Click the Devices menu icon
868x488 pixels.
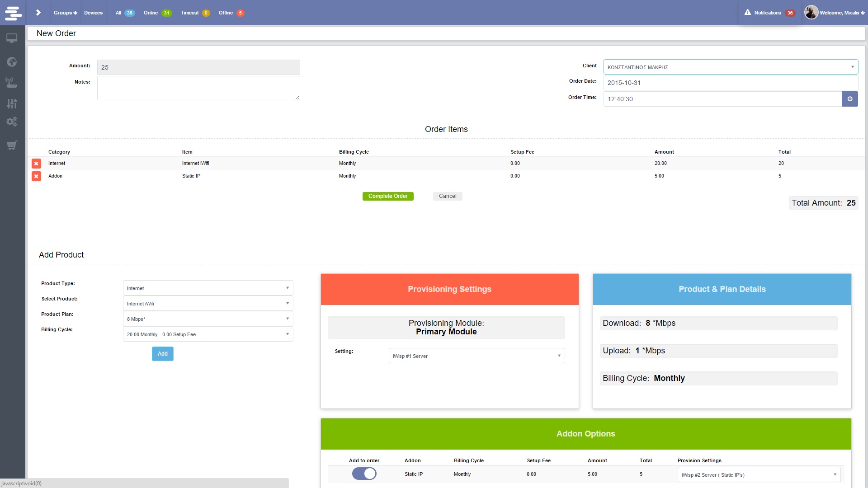tap(92, 13)
